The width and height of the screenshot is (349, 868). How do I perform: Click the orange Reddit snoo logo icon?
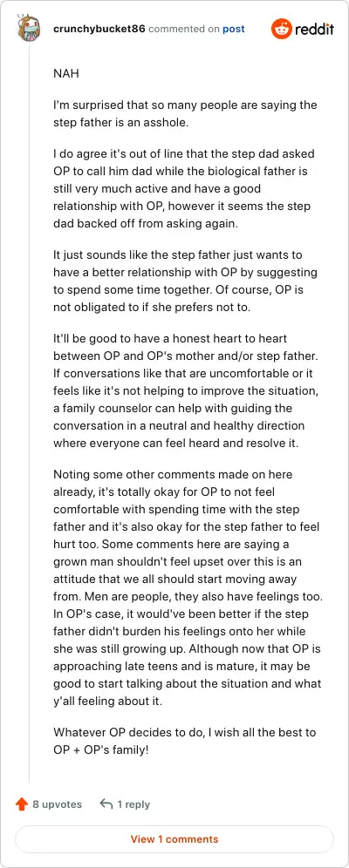281,30
